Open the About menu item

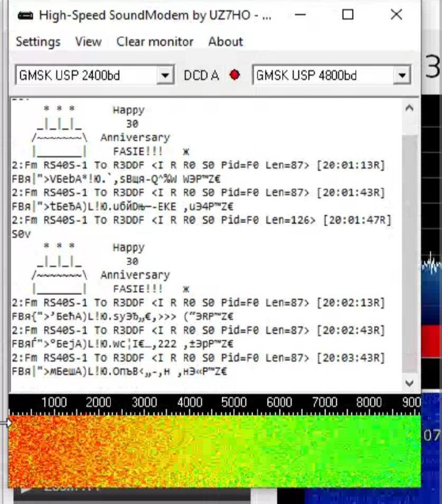point(225,42)
